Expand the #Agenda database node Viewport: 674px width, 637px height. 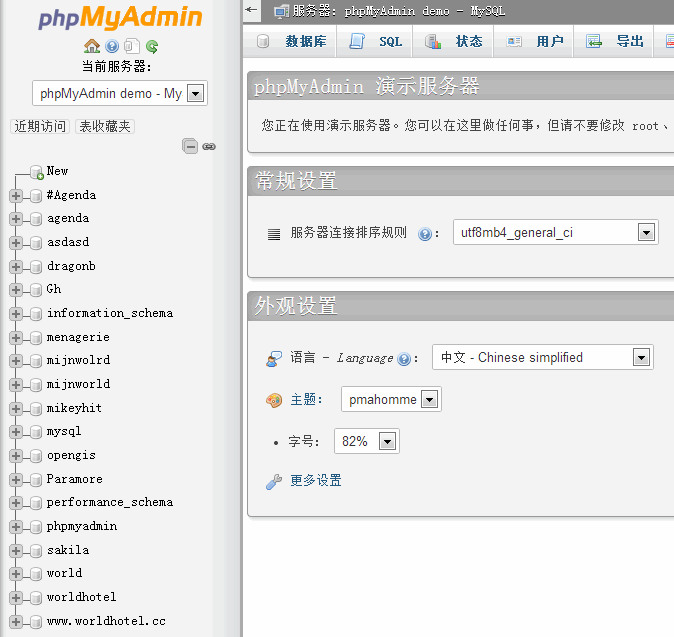pos(15,196)
